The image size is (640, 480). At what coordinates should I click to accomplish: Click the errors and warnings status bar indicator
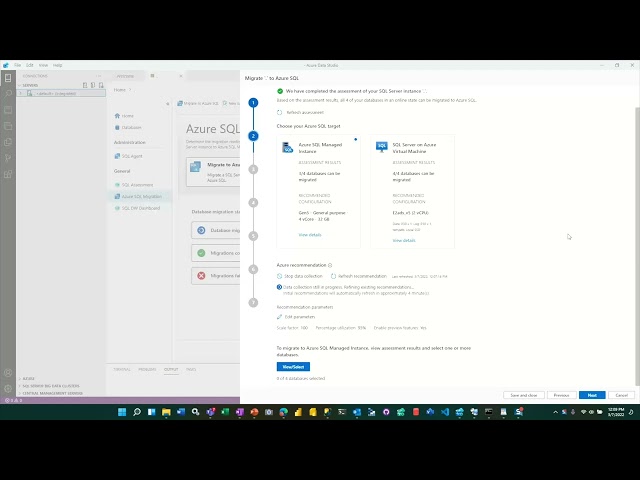pos(13,400)
